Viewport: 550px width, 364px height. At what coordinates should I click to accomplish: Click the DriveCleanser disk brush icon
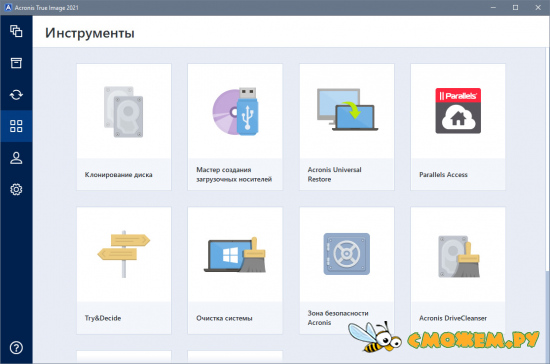(458, 256)
